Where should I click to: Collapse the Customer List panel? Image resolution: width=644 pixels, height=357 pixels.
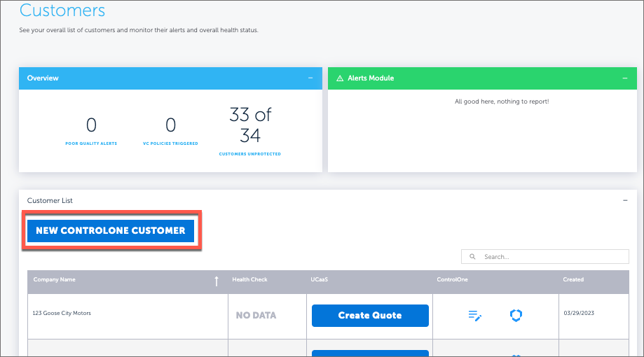pos(625,201)
